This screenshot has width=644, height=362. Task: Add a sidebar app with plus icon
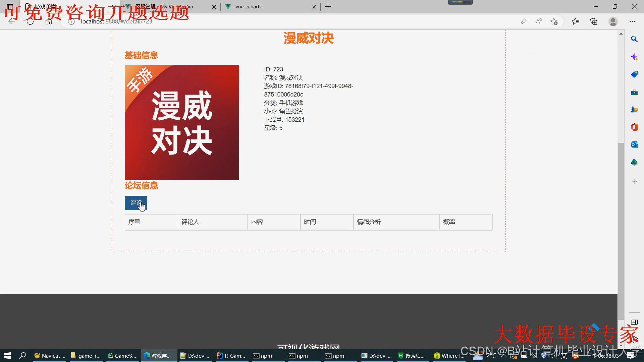pyautogui.click(x=634, y=181)
